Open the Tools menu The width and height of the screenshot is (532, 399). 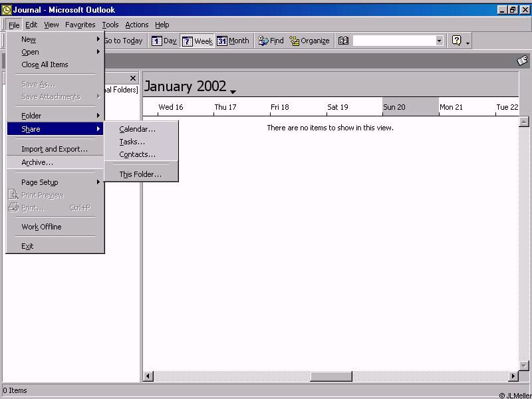(110, 25)
